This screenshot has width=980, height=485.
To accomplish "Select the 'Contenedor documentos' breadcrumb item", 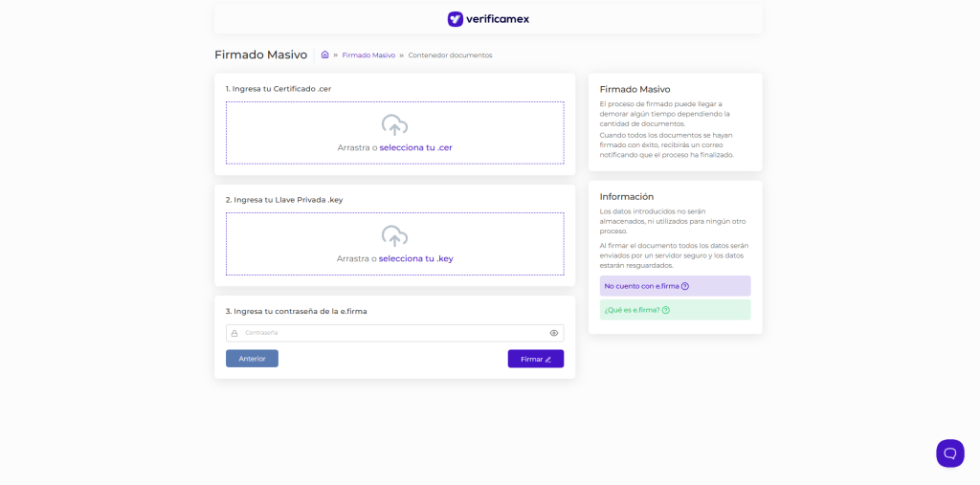I will pyautogui.click(x=450, y=55).
